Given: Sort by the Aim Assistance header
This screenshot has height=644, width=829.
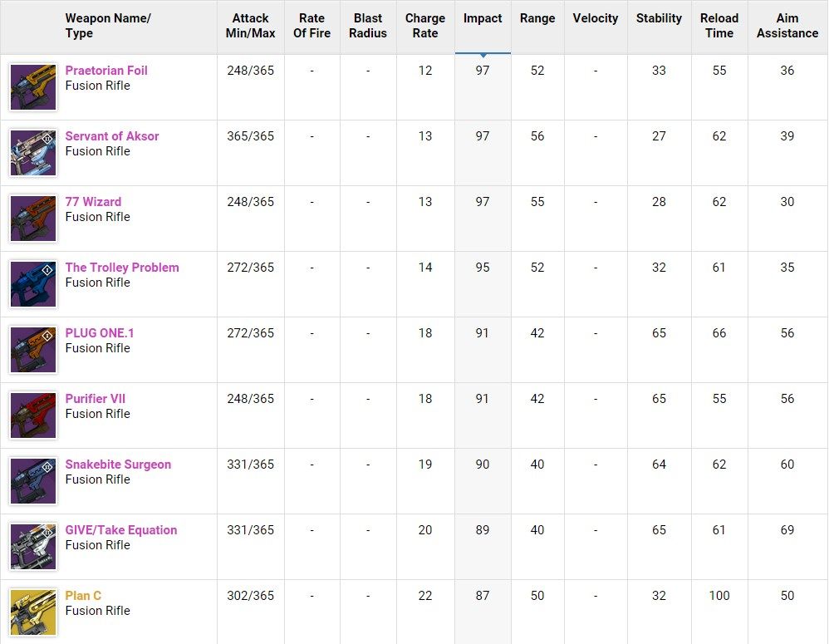Looking at the screenshot, I should click(787, 26).
